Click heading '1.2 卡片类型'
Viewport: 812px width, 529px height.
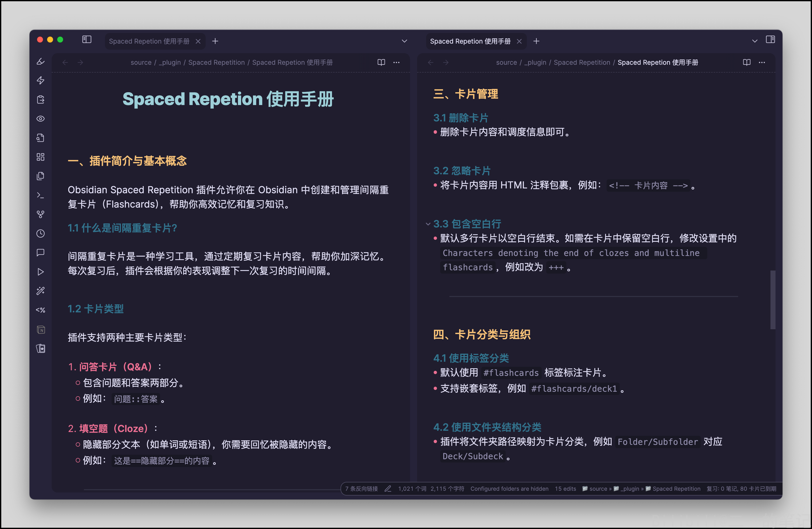(x=96, y=309)
